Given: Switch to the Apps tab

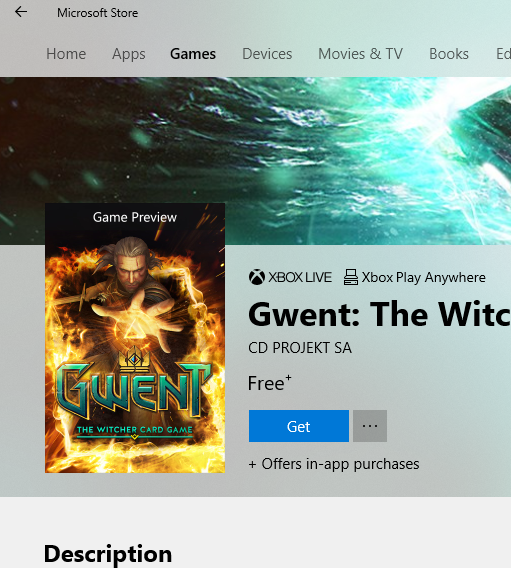Looking at the screenshot, I should coord(129,54).
